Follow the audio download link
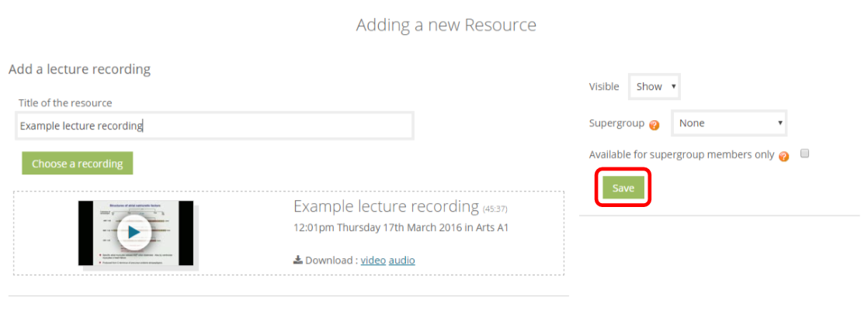The image size is (868, 314). coord(402,260)
